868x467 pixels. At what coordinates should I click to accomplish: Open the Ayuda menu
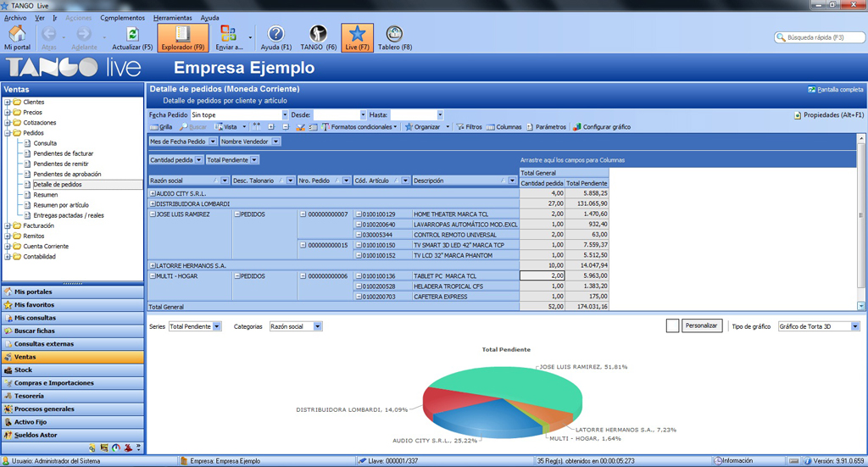pyautogui.click(x=210, y=19)
